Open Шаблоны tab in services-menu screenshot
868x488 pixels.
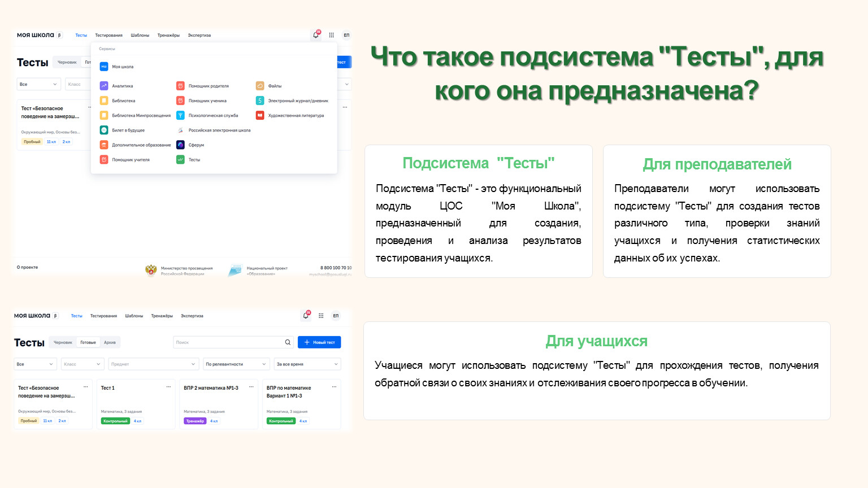140,35
